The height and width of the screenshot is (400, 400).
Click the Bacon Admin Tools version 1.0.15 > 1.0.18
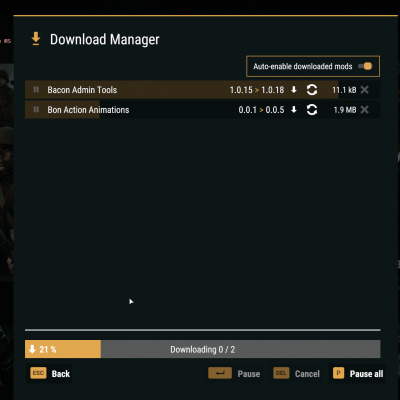pos(257,90)
